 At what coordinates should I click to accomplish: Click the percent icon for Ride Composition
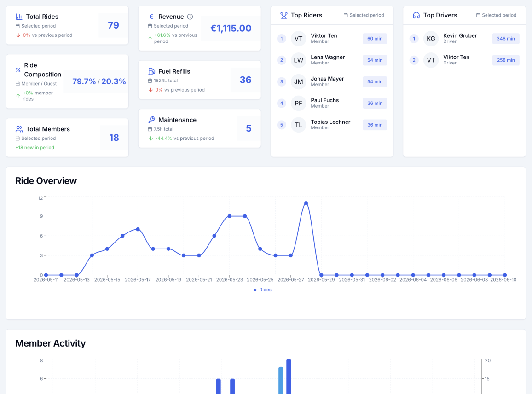pos(18,70)
